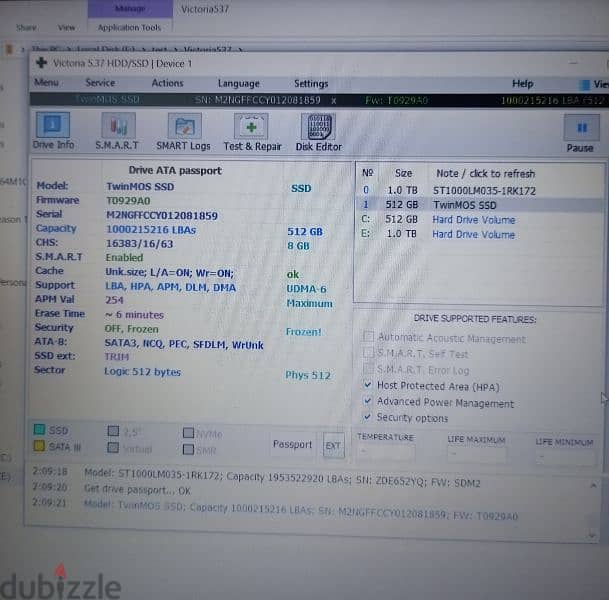Image resolution: width=609 pixels, height=600 pixels.
Task: Click the Victoria537 path in address bar
Action: click(208, 49)
